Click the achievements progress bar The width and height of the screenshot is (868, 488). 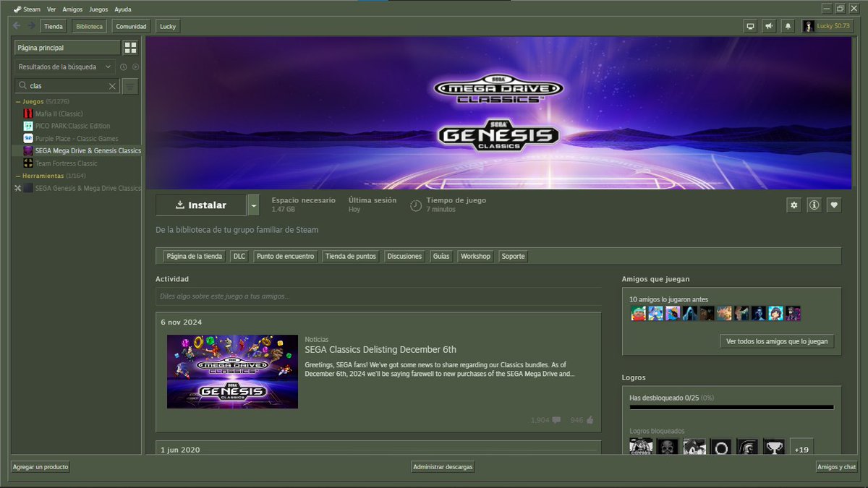click(x=731, y=407)
